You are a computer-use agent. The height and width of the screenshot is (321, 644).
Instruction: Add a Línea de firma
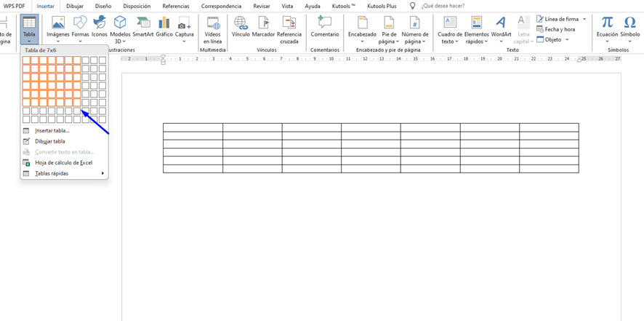pyautogui.click(x=558, y=19)
